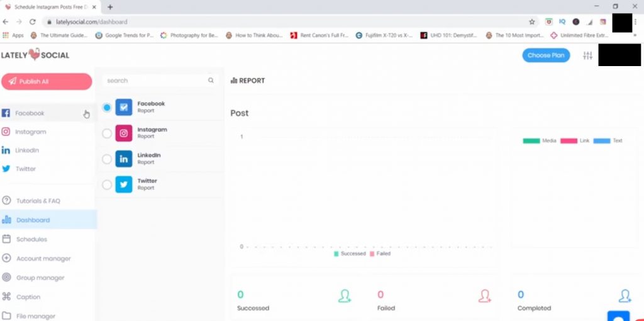The image size is (644, 321).
Task: Select the Twitter Report radio button
Action: 107,185
